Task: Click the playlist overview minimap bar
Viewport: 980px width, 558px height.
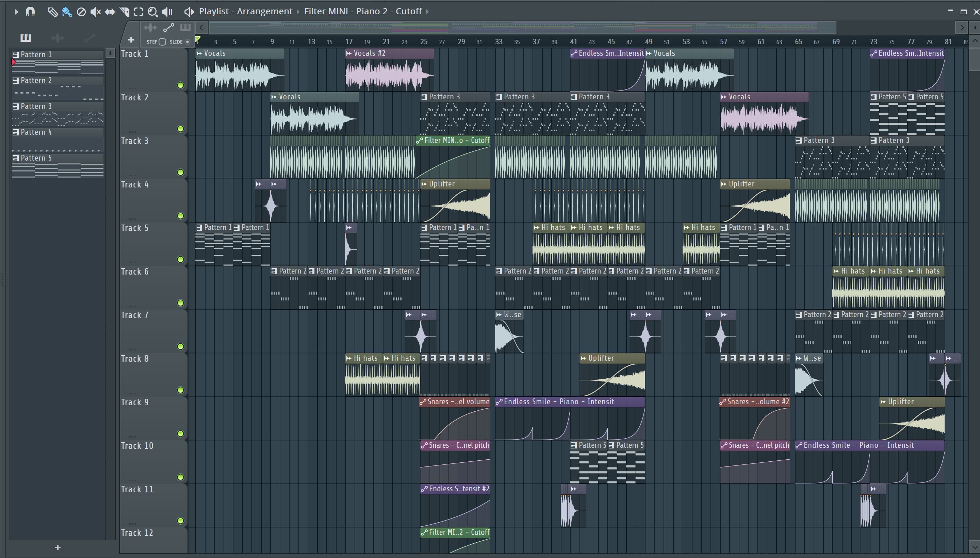Action: 522,28
